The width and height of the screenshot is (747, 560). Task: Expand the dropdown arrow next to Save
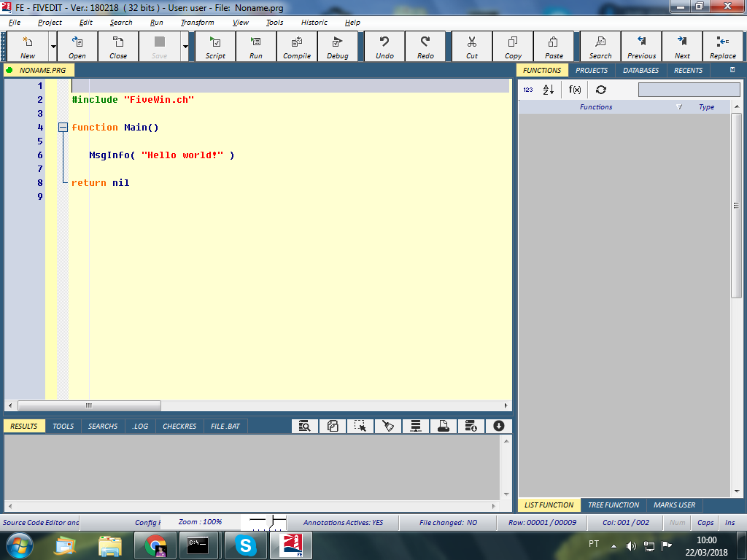185,47
